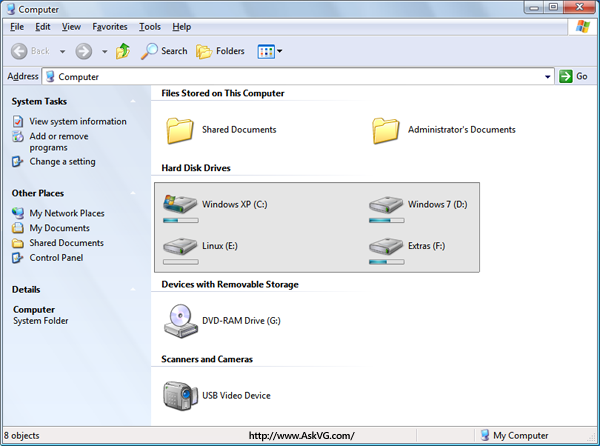Click the Change a setting icon

click(18, 162)
